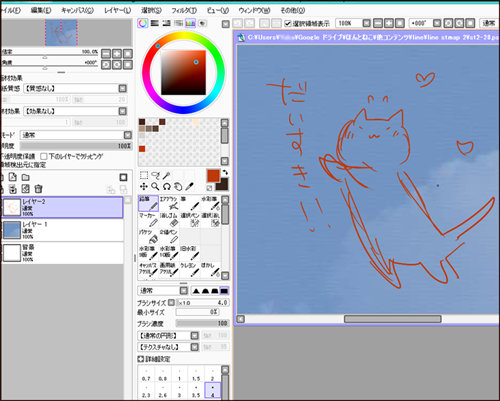
Task: Toggle 選択領域表示 show selection checkbox
Action: click(288, 23)
